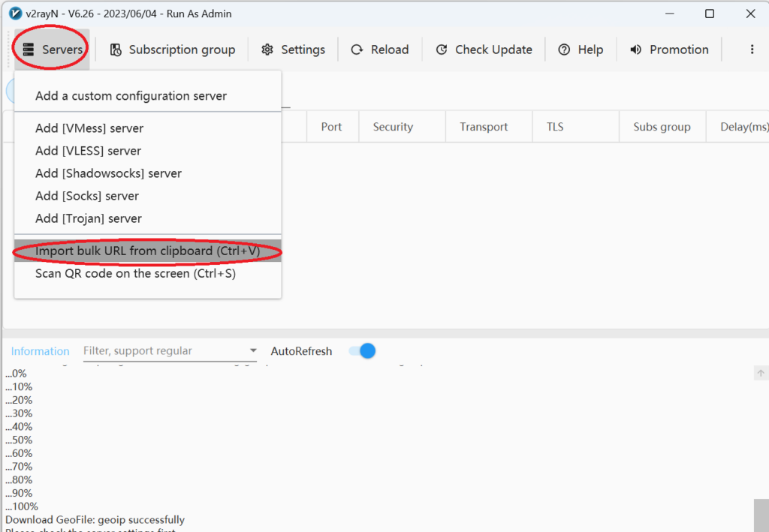The image size is (769, 532).
Task: Choose Scan QR code on the screen
Action: pos(135,274)
